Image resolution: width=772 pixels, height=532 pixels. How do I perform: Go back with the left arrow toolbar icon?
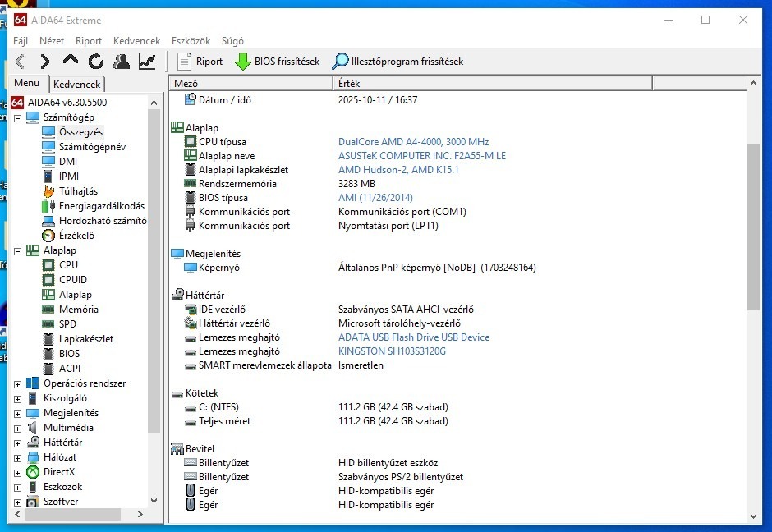20,62
